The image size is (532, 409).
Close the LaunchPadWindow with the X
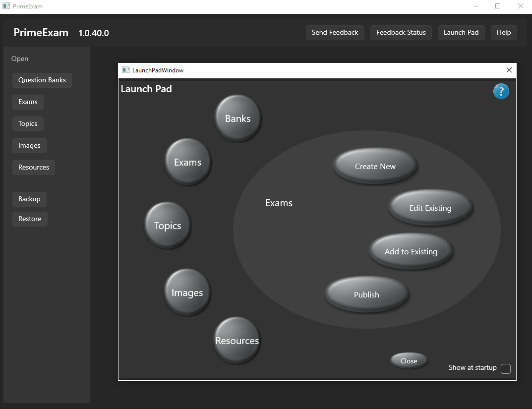coord(509,70)
